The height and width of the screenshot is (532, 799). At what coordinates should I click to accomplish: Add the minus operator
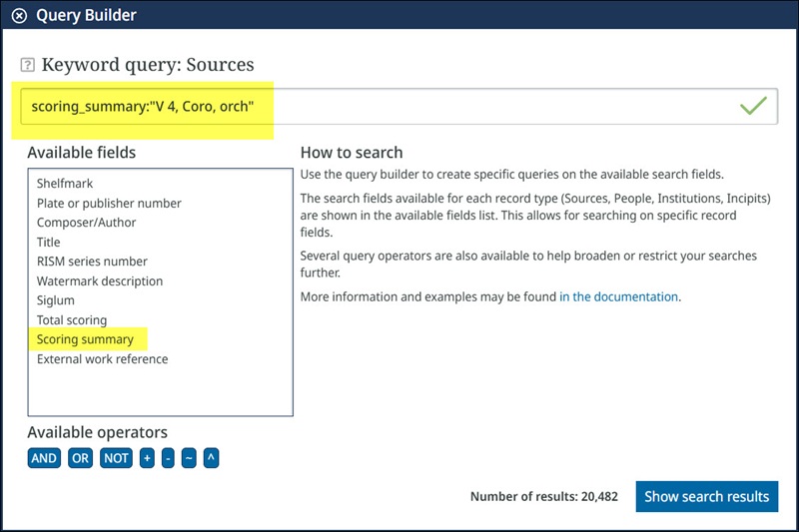pos(168,458)
